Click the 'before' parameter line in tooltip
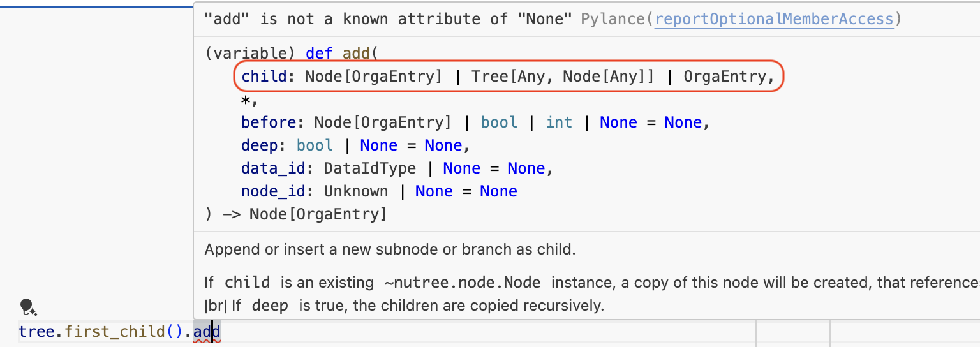 tap(475, 122)
